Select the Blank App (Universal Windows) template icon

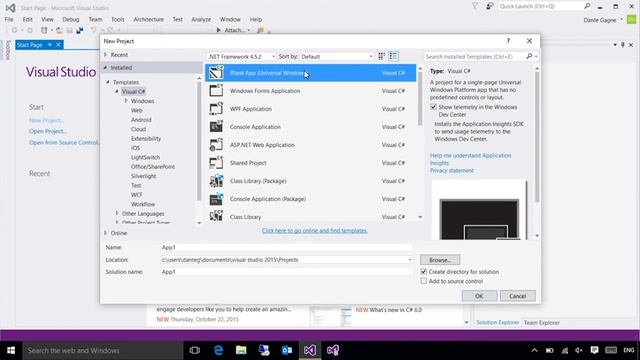coord(216,73)
